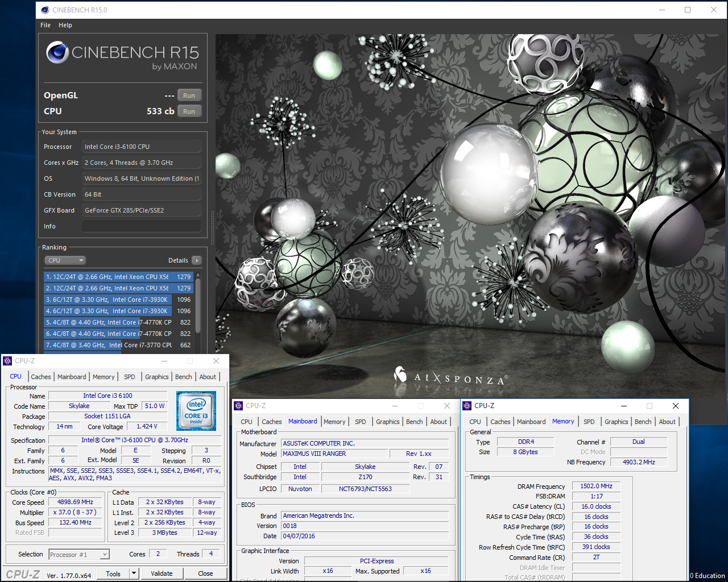Click the Multiplier value x 37.0
The width and height of the screenshot is (728, 582).
pos(75,513)
